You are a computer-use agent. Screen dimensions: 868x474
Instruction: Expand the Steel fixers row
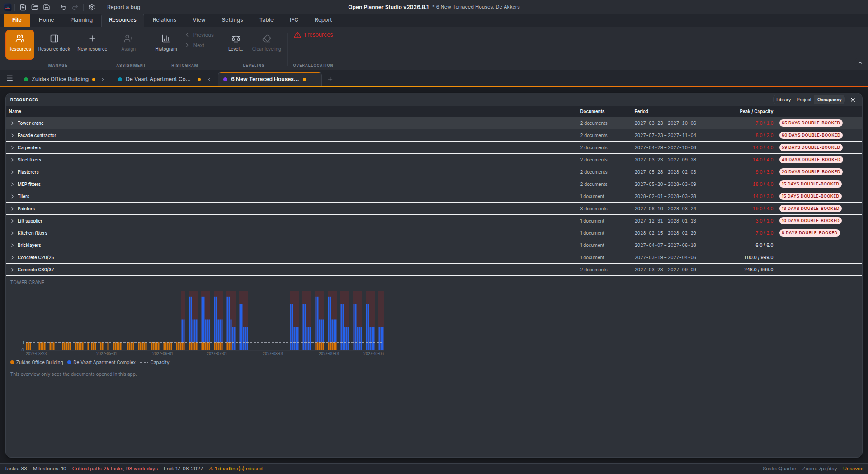13,160
